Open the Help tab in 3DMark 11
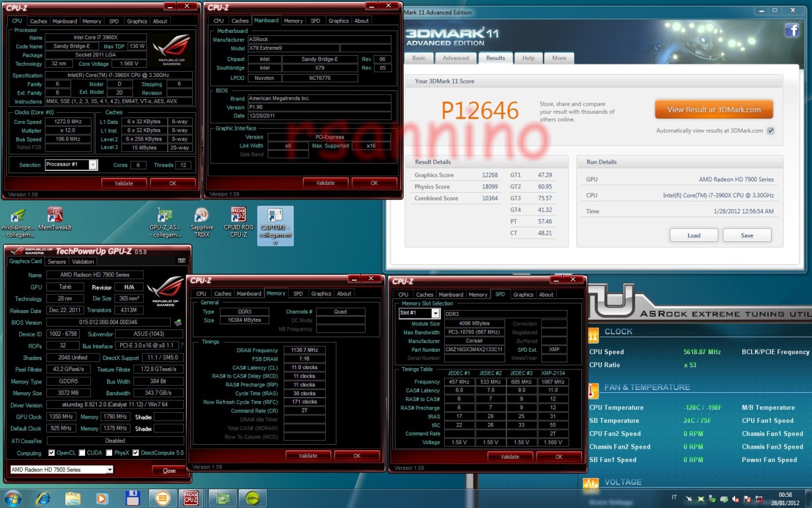Viewport: 812px width, 508px height. (529, 58)
